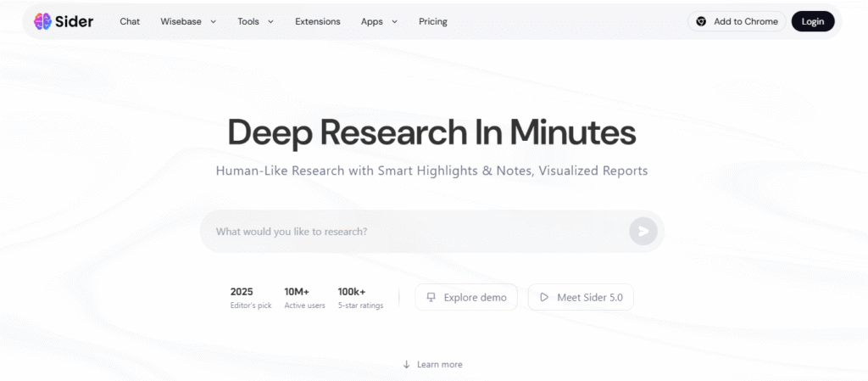Click the Meet Sider 5.0 button

[x=581, y=297]
